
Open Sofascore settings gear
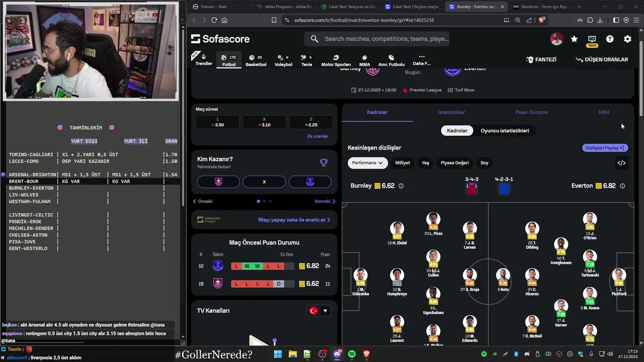tap(627, 39)
